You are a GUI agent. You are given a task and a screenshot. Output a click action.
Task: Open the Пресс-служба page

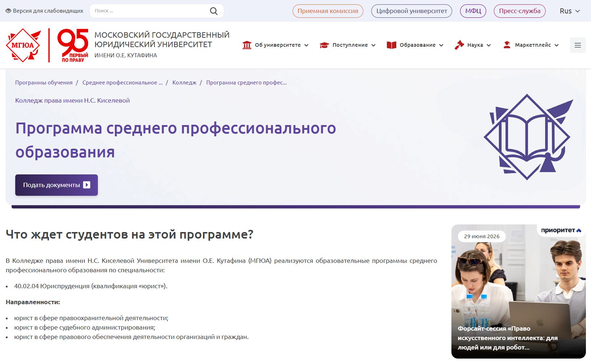coord(520,11)
